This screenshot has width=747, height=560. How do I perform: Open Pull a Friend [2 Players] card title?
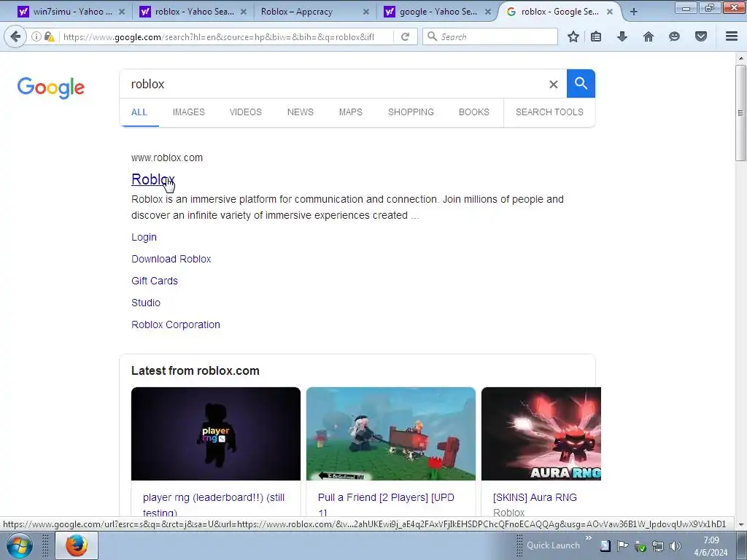click(x=386, y=505)
